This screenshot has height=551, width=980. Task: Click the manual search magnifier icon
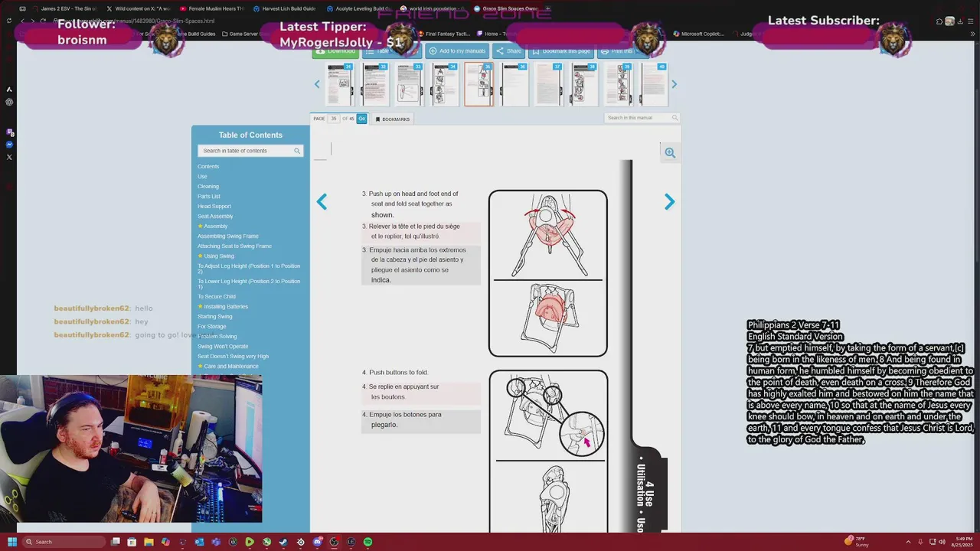pos(675,118)
